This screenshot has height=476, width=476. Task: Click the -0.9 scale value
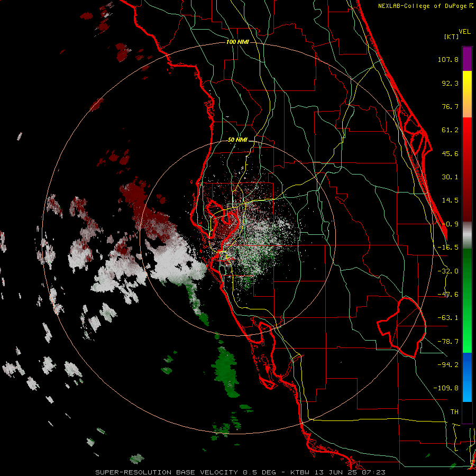pos(450,224)
